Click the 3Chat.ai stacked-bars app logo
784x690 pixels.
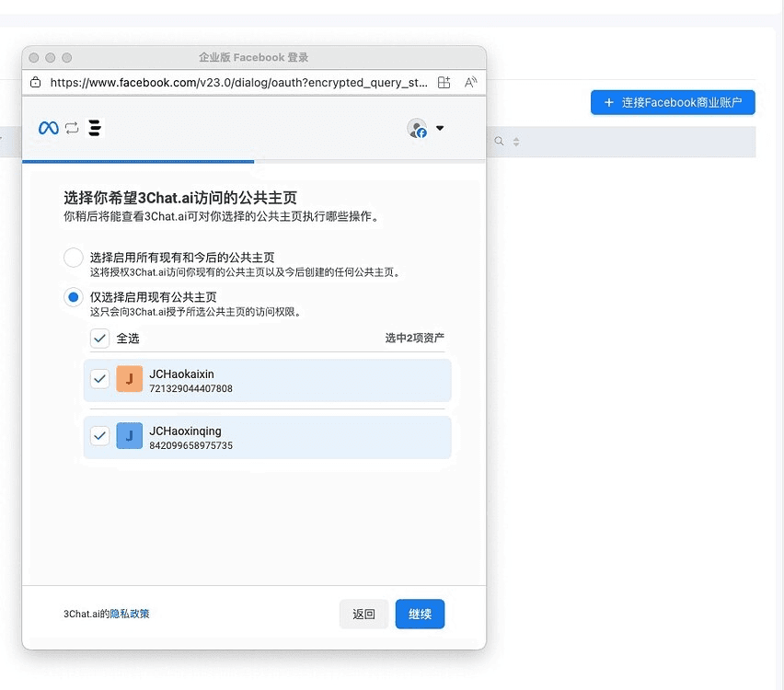(x=95, y=128)
